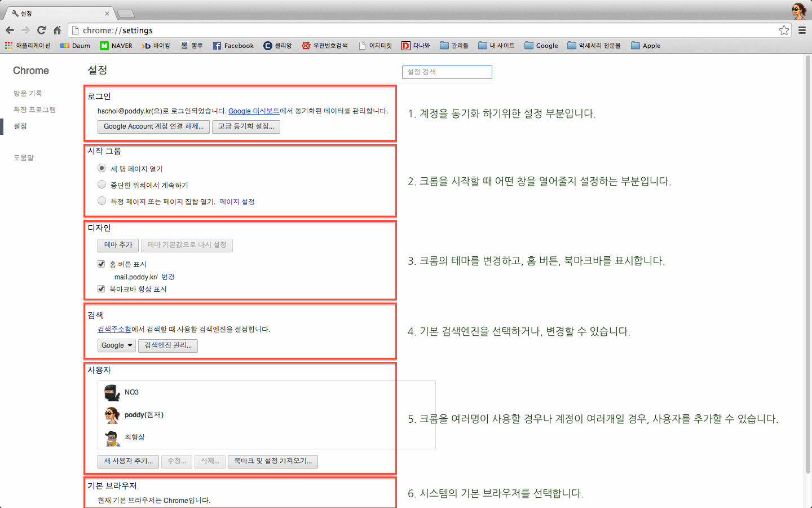Screen dimensions: 812x508
Task: Open the 우편번호검색 bookmark
Action: (325, 46)
